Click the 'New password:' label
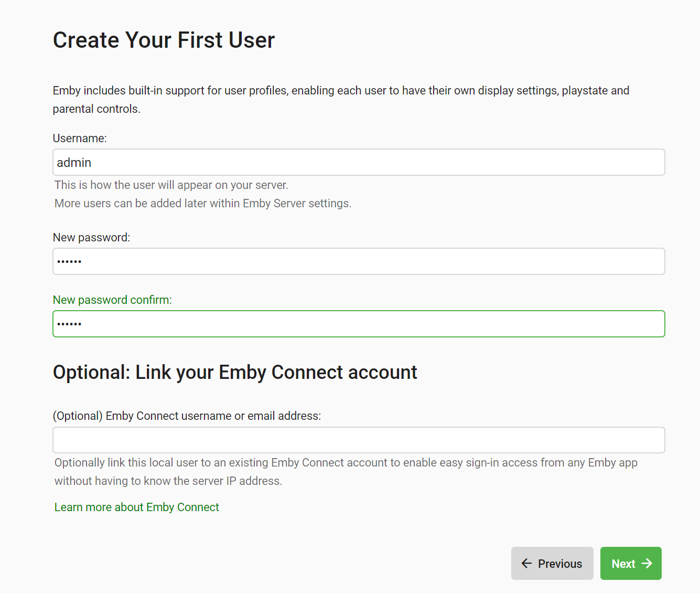700x593 pixels. click(91, 238)
